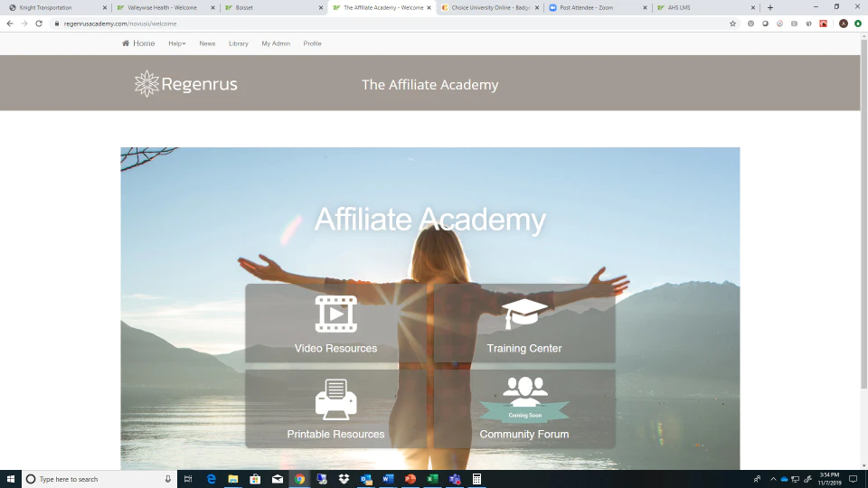Click the address bar URL
Image resolution: width=868 pixels, height=488 pixels.
(x=120, y=23)
